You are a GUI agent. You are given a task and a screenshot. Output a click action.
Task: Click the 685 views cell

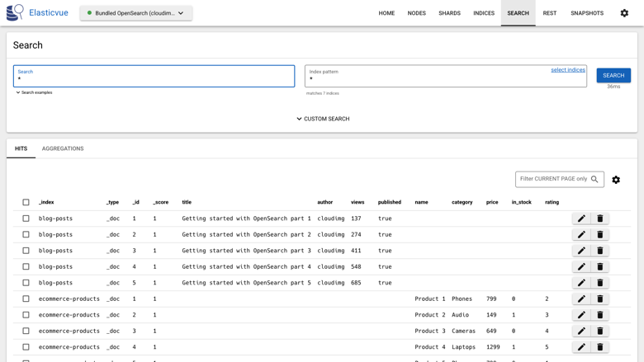[356, 283]
